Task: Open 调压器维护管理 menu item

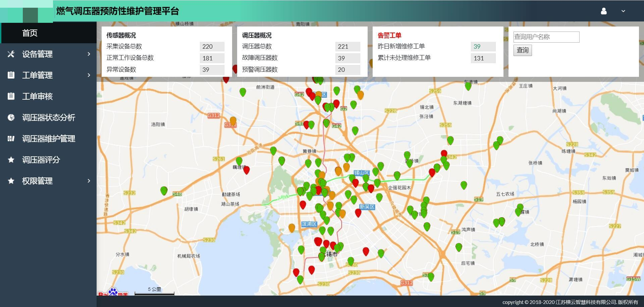Action: pyautogui.click(x=48, y=139)
